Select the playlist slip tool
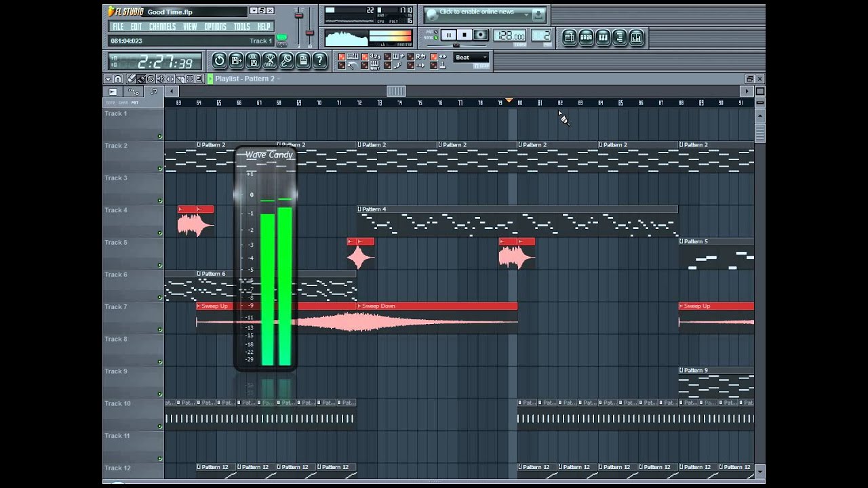The image size is (868, 488). tap(170, 79)
